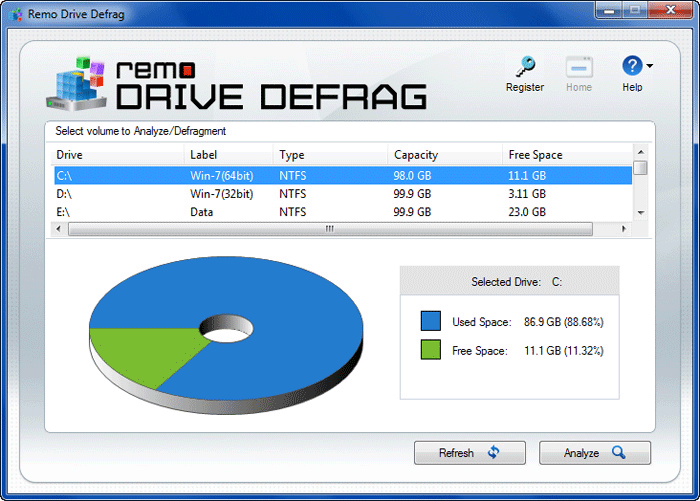Image resolution: width=700 pixels, height=501 pixels.
Task: Click the blue Used Space color swatch
Action: (x=431, y=321)
